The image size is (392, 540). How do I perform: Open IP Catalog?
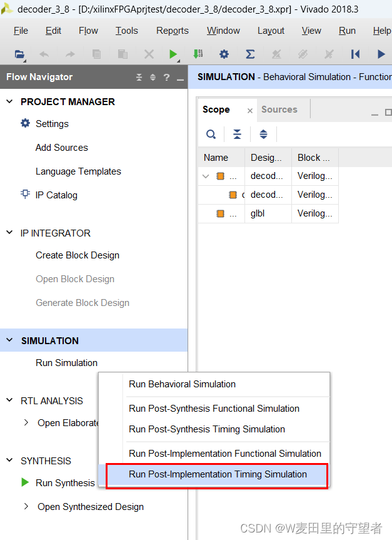(56, 195)
